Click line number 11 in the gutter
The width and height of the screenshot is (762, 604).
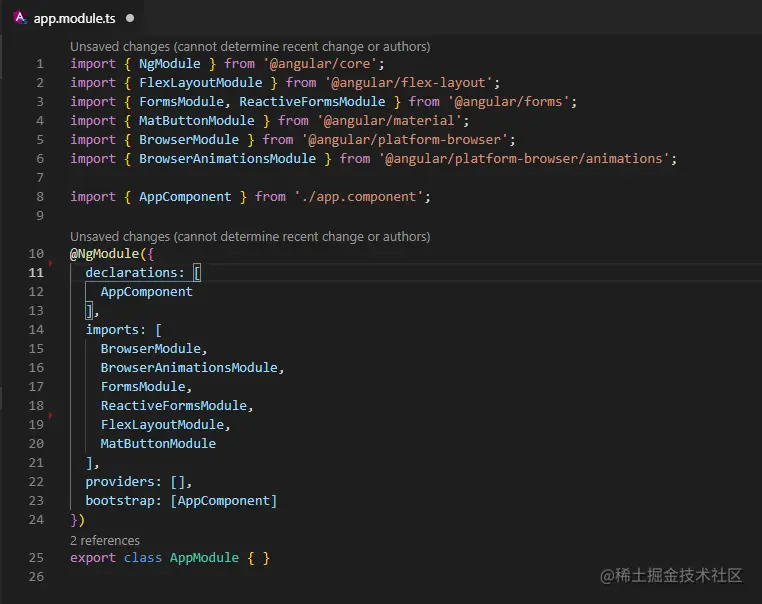pyautogui.click(x=36, y=273)
